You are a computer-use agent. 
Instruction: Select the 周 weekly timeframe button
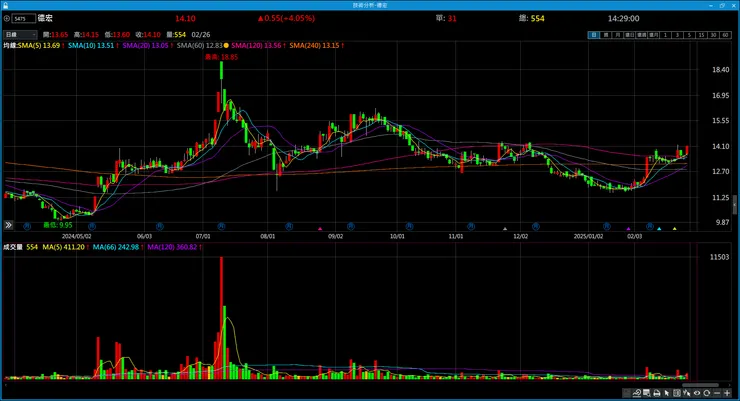[606, 35]
